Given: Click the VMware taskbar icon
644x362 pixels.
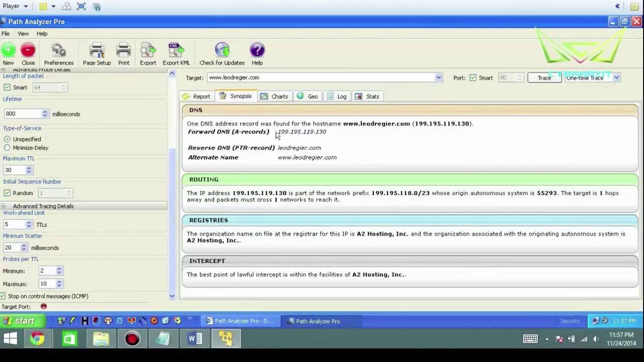Looking at the screenshot, I should 226,339.
